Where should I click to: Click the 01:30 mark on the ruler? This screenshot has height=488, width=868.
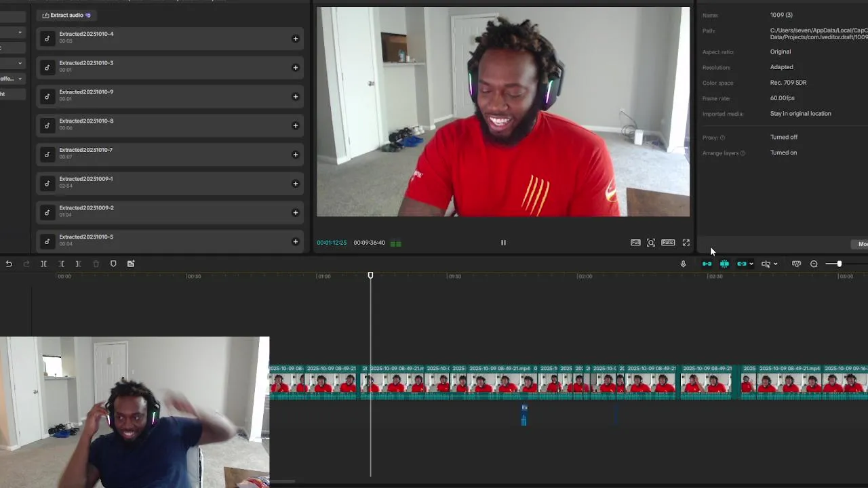[454, 277]
